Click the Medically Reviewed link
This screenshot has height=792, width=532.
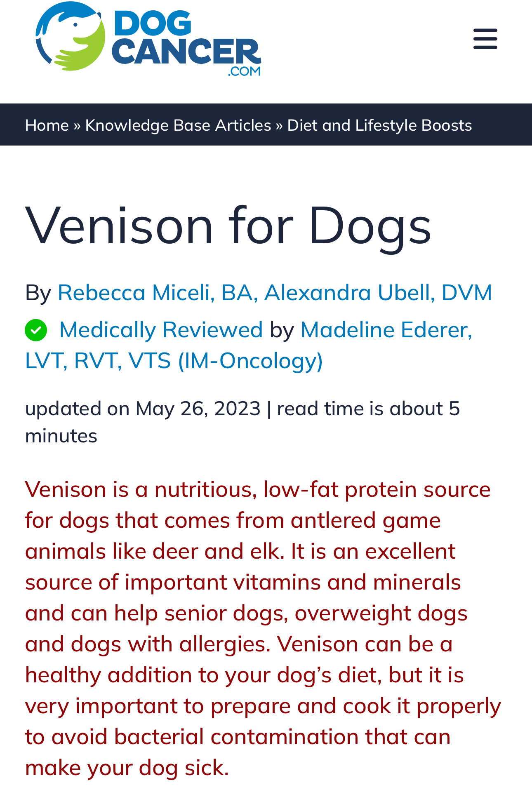(x=161, y=330)
